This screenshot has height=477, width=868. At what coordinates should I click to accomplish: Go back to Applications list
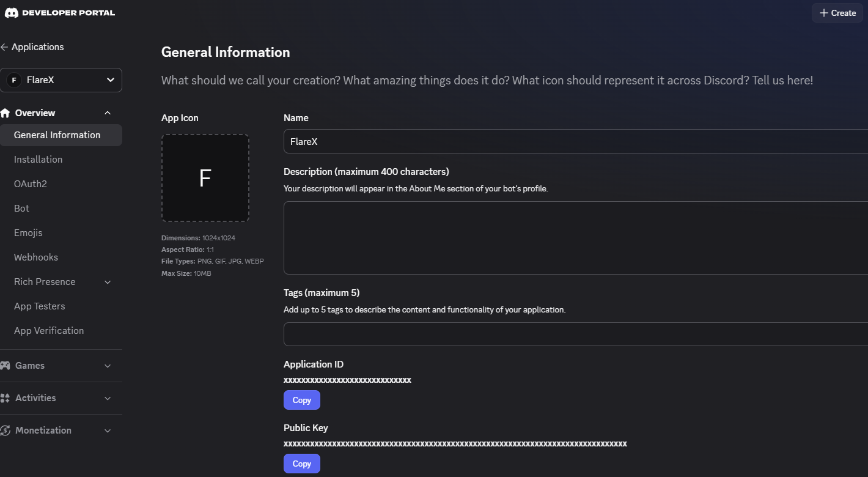point(38,47)
